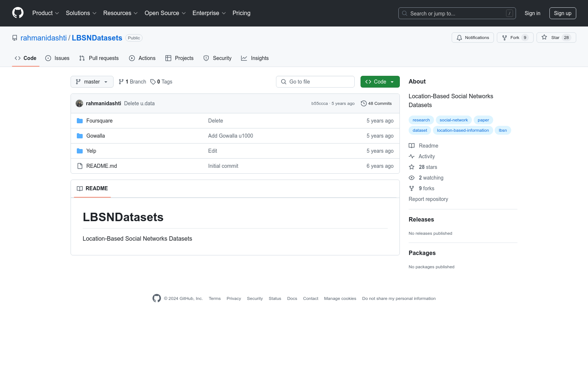This screenshot has height=368, width=588.
Task: Click the repository icon beside rahmanidashti
Action: point(15,38)
